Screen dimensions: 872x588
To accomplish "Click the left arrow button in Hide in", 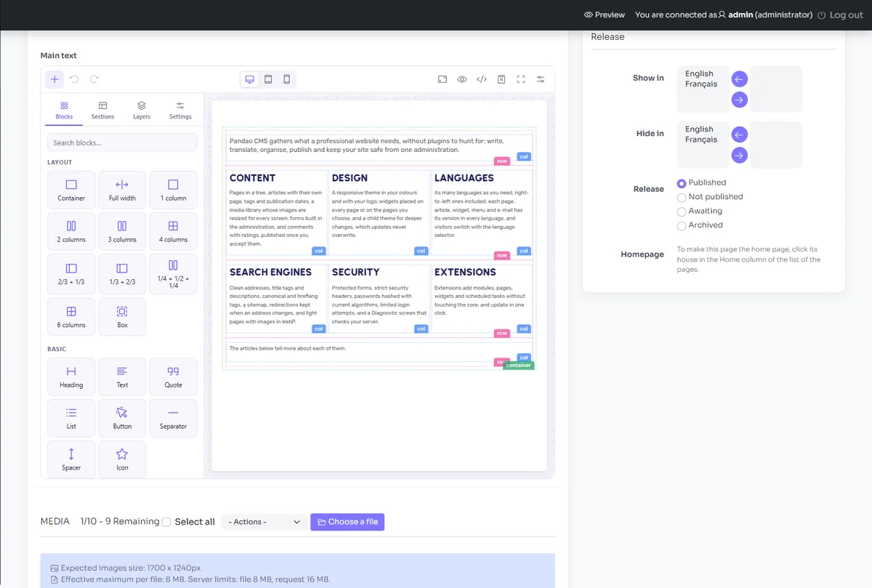I will (x=739, y=134).
